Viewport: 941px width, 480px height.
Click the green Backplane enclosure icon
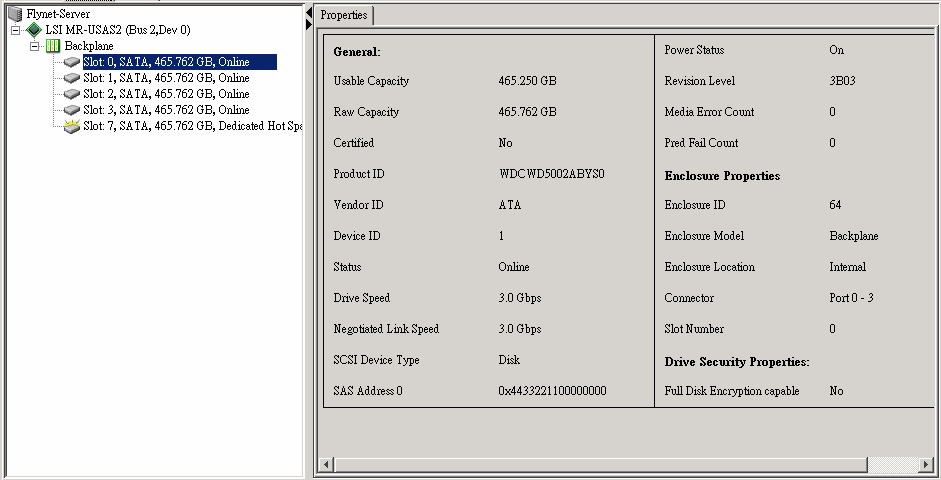(x=53, y=46)
